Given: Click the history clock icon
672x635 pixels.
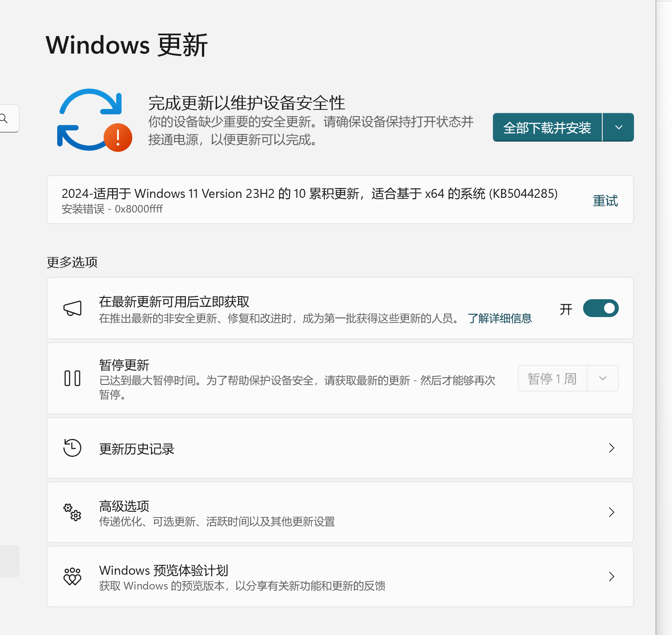Looking at the screenshot, I should click(x=72, y=448).
